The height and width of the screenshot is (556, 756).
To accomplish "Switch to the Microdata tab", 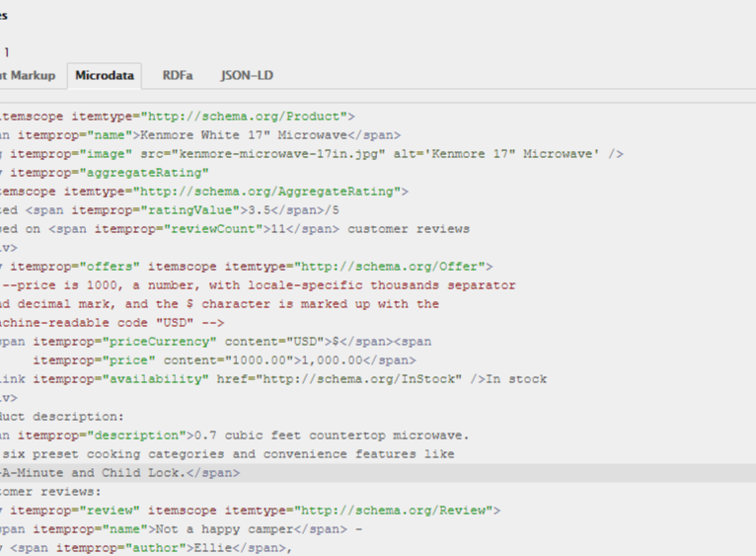I will pyautogui.click(x=104, y=75).
